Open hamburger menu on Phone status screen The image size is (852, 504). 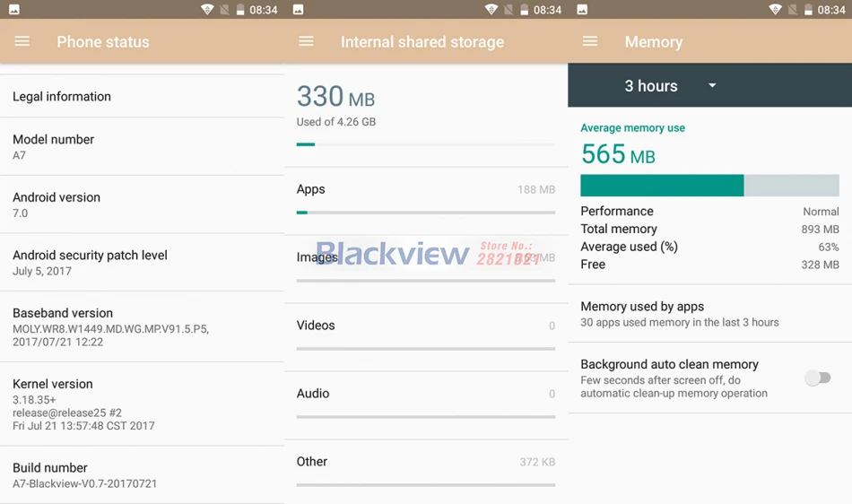click(x=22, y=41)
